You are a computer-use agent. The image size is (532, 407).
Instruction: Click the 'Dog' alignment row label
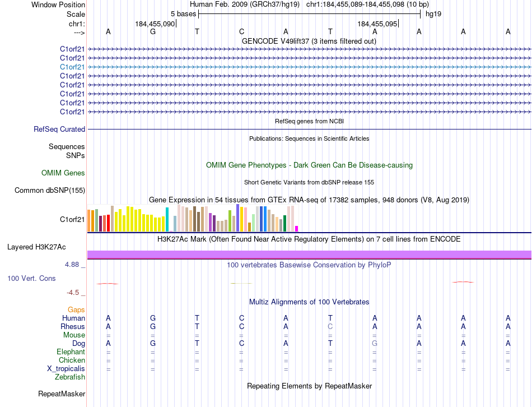(x=79, y=344)
